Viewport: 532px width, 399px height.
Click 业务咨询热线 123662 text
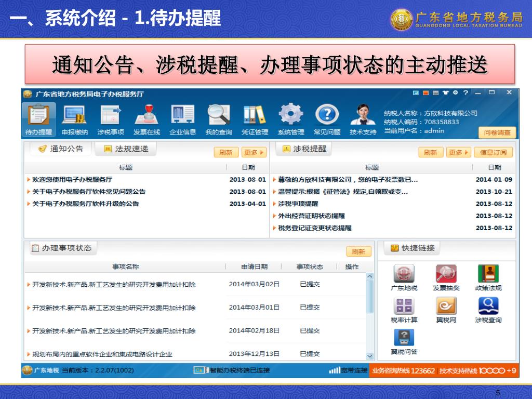(x=403, y=370)
